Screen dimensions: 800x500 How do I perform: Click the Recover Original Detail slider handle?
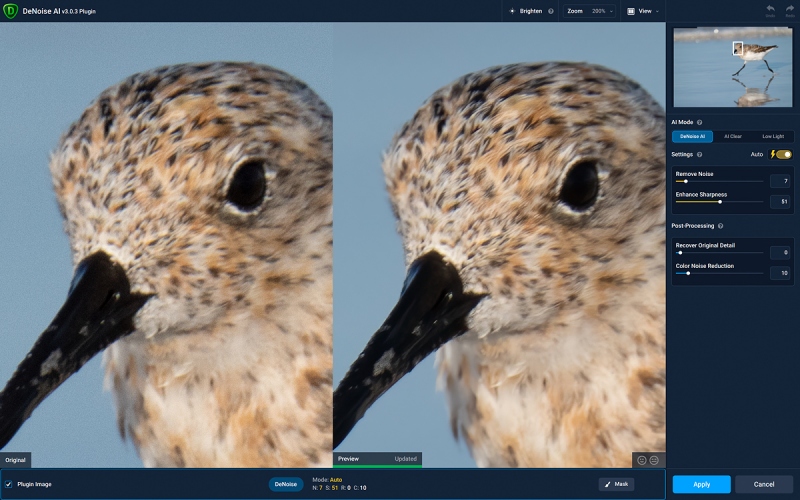point(680,253)
